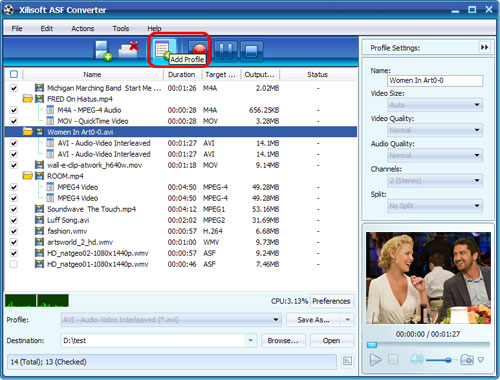The image size is (500, 380).
Task: Open the Edit menu
Action: (x=47, y=28)
